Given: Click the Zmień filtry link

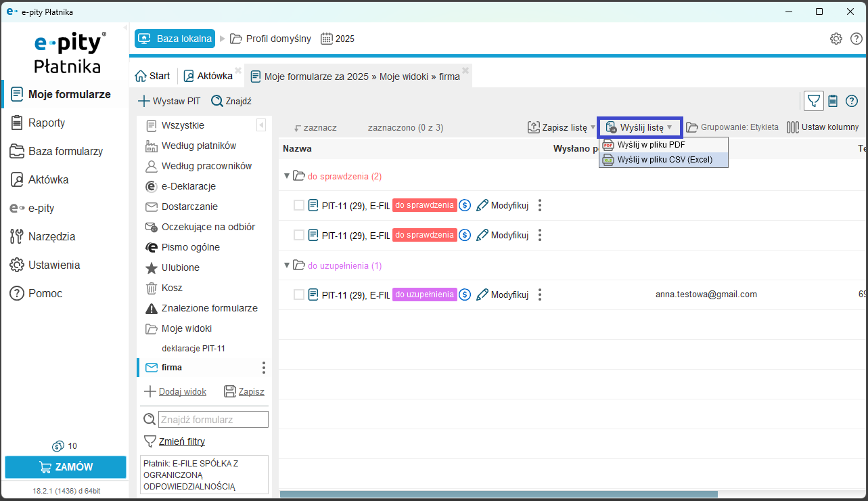Looking at the screenshot, I should 181,441.
